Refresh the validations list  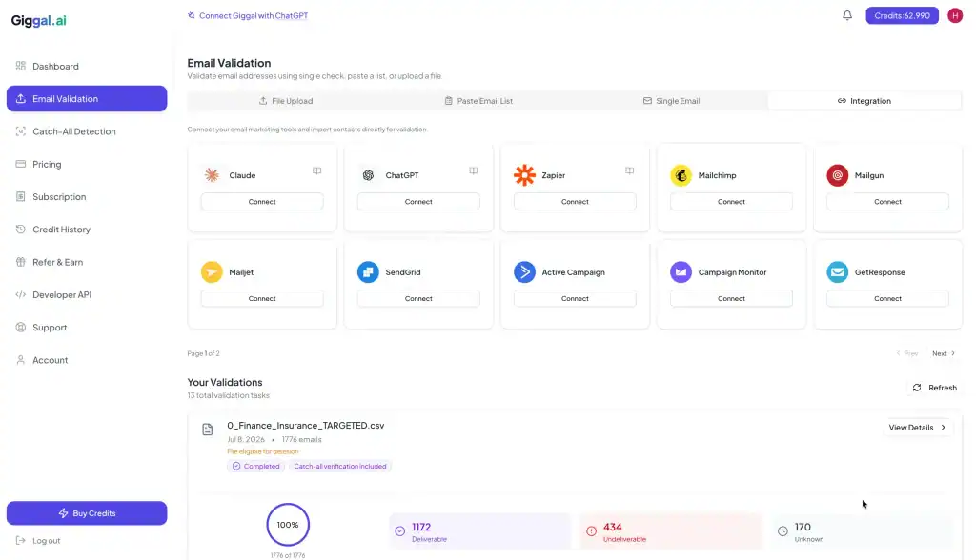[934, 388]
